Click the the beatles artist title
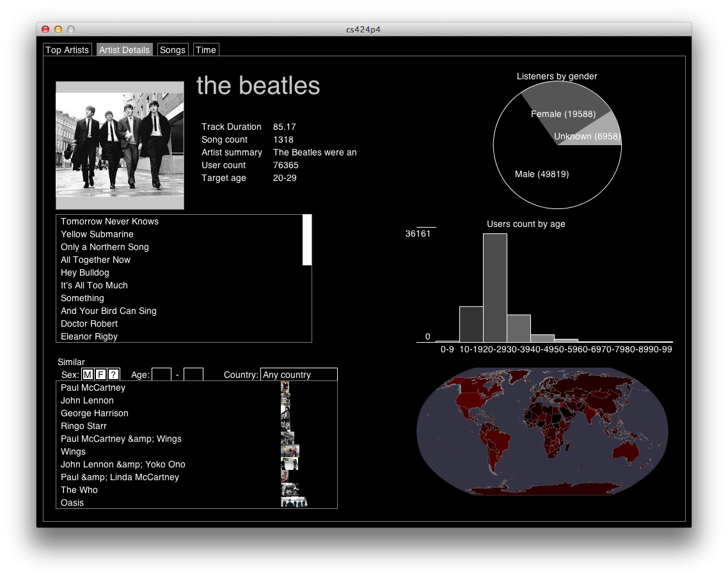 (x=258, y=86)
